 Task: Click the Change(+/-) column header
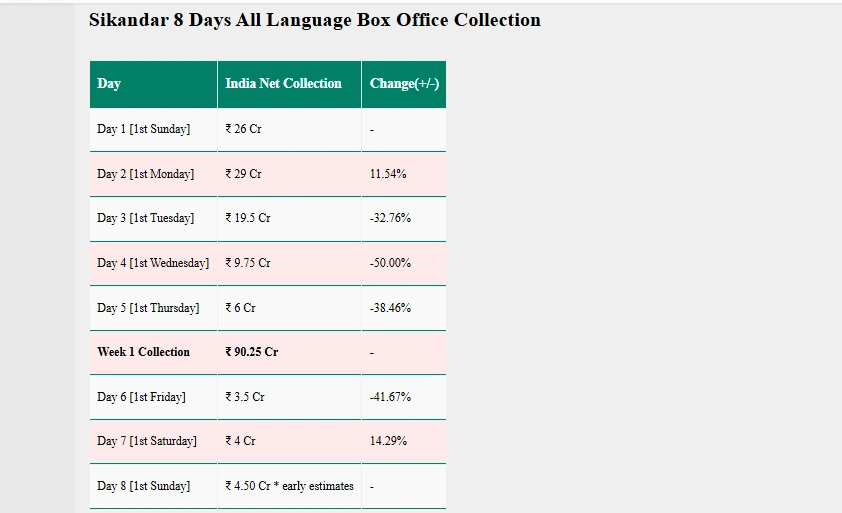coord(404,84)
